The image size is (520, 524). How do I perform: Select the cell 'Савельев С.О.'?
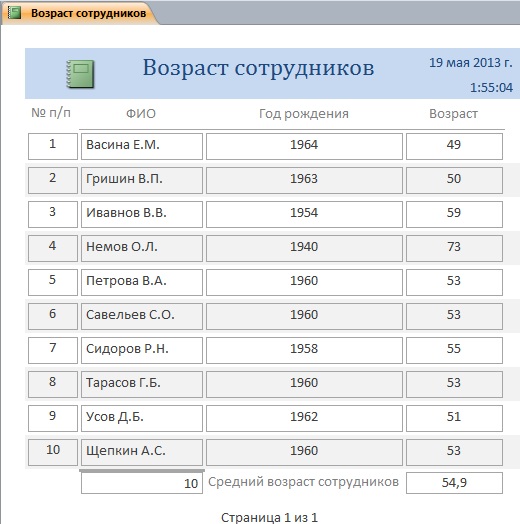(142, 316)
